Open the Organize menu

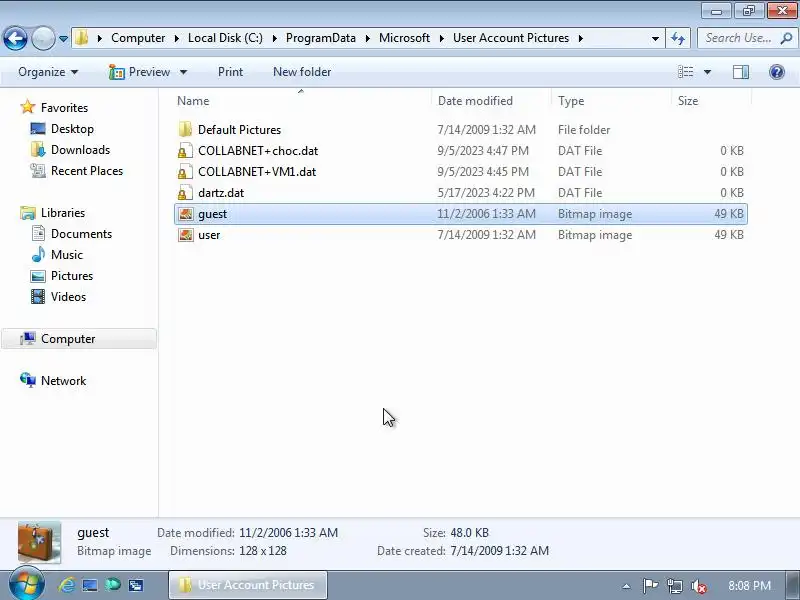coord(48,72)
